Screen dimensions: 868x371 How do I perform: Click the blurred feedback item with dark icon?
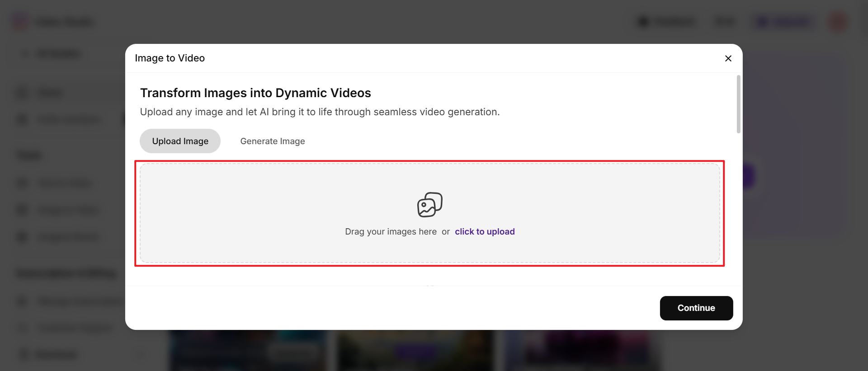[666, 22]
